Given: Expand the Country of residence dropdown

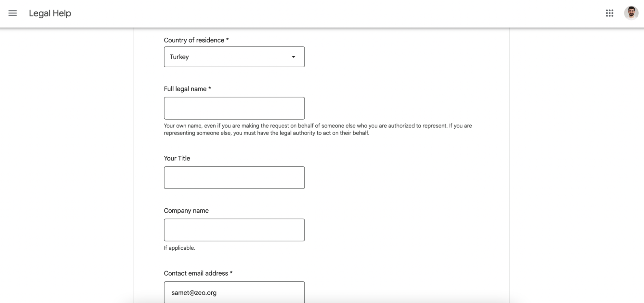Looking at the screenshot, I should (x=234, y=57).
